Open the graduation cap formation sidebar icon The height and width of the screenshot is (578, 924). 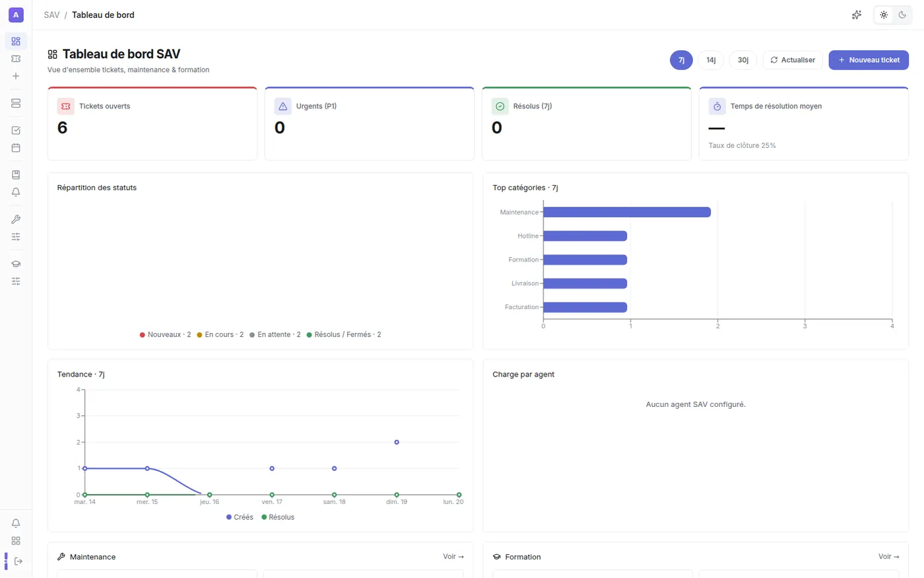click(16, 264)
